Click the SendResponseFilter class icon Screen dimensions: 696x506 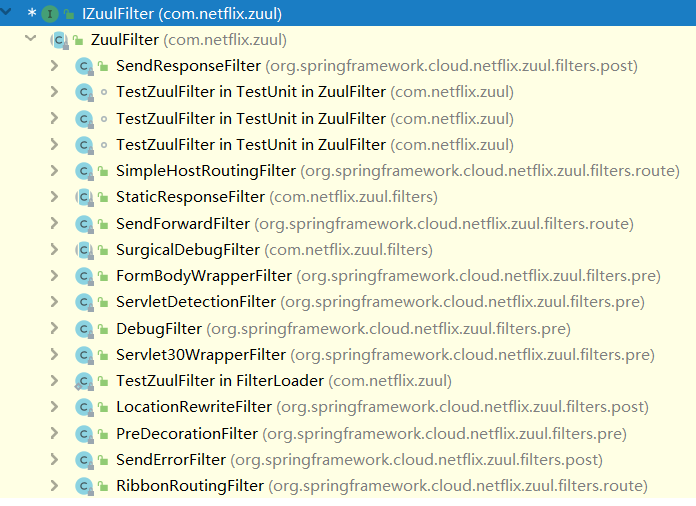84,67
